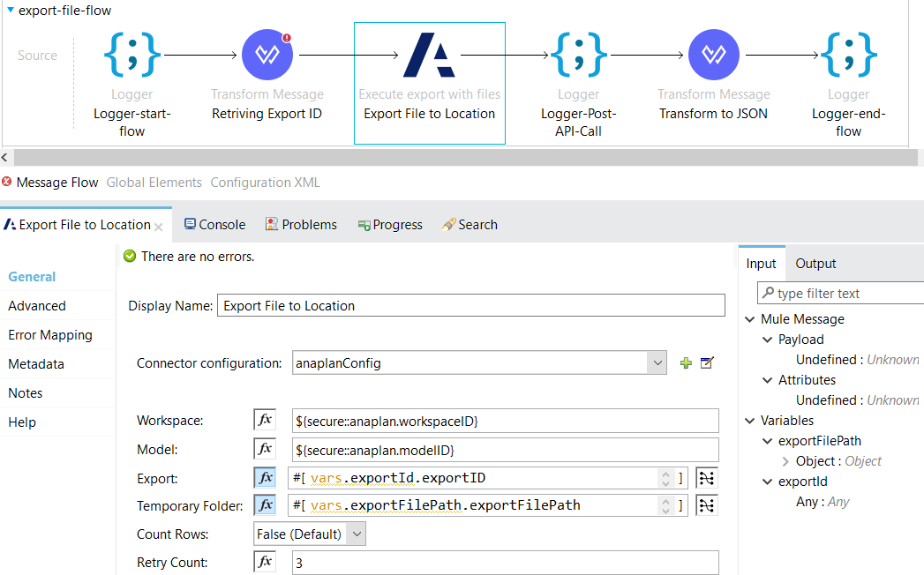Open the Progress tab

pos(390,225)
